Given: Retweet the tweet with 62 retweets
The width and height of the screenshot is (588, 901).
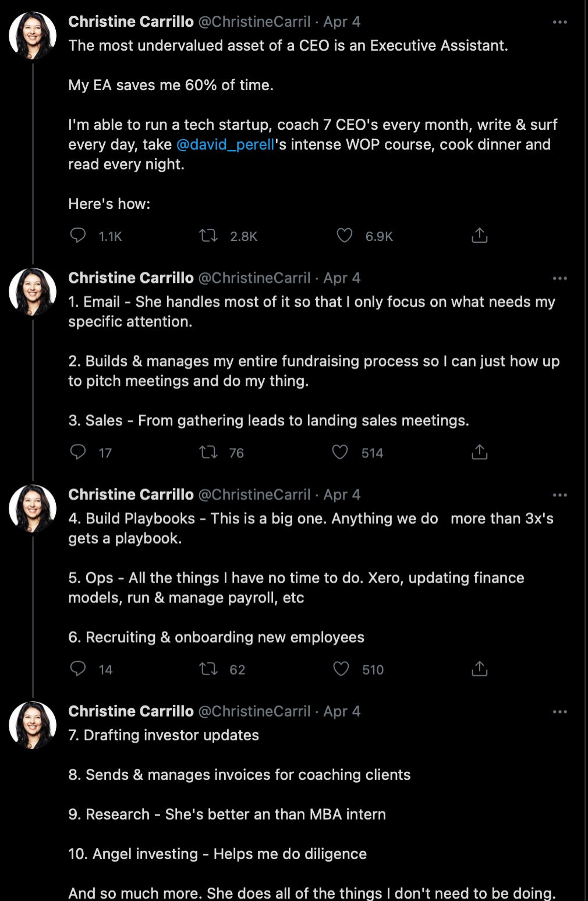Looking at the screenshot, I should pyautogui.click(x=208, y=669).
